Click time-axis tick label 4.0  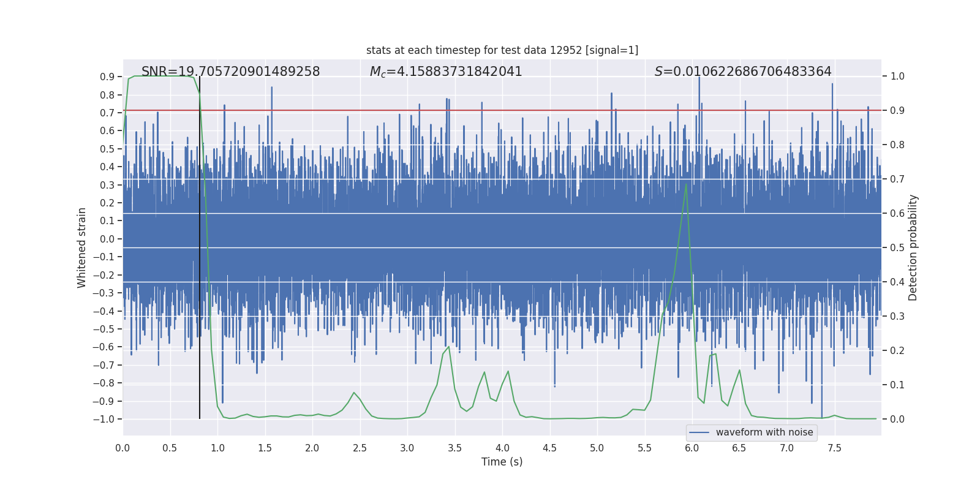point(502,448)
